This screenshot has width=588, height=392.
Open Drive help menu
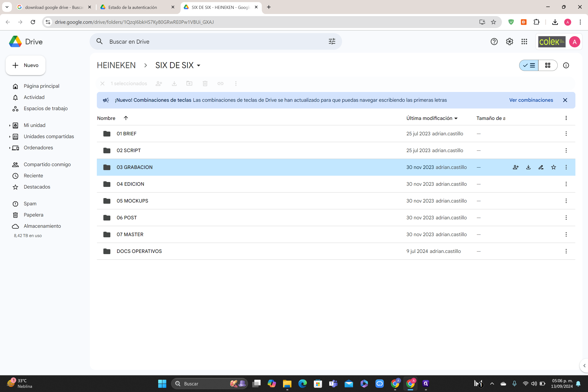(x=494, y=42)
